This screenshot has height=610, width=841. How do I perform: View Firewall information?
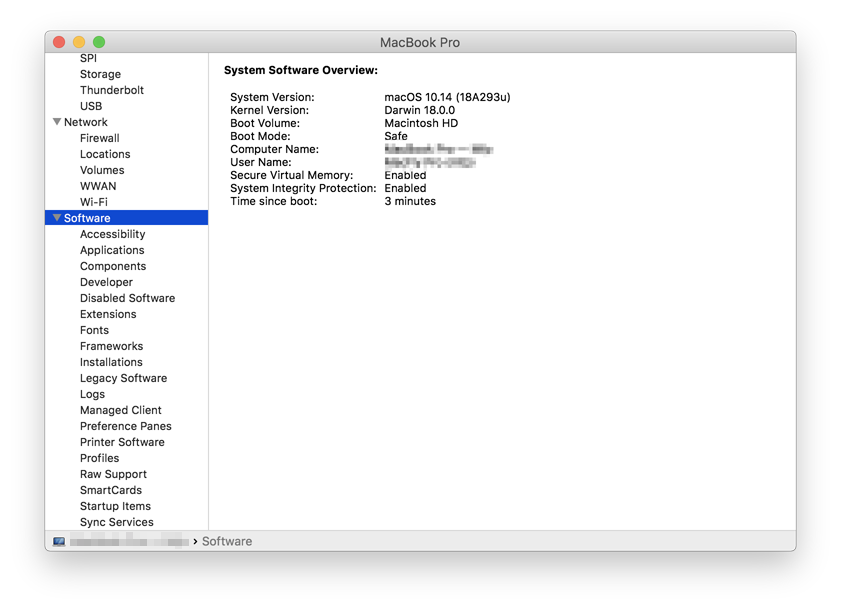coord(99,138)
